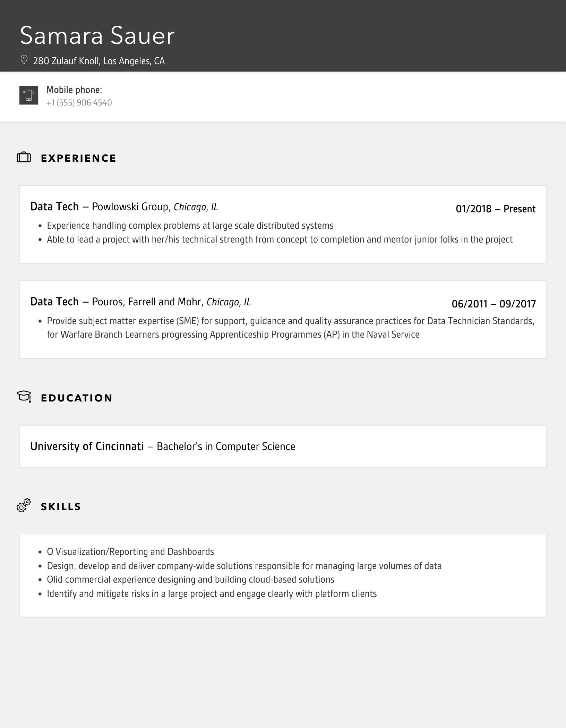Screen dimensions: 566x728
Task: Click the phone number +1 (555) 906 4540
Action: (x=79, y=103)
